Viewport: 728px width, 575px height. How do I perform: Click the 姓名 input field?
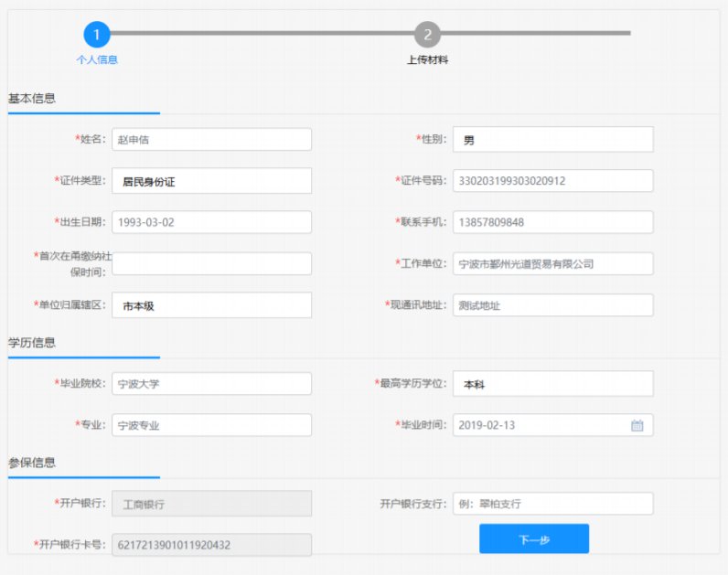(x=211, y=140)
